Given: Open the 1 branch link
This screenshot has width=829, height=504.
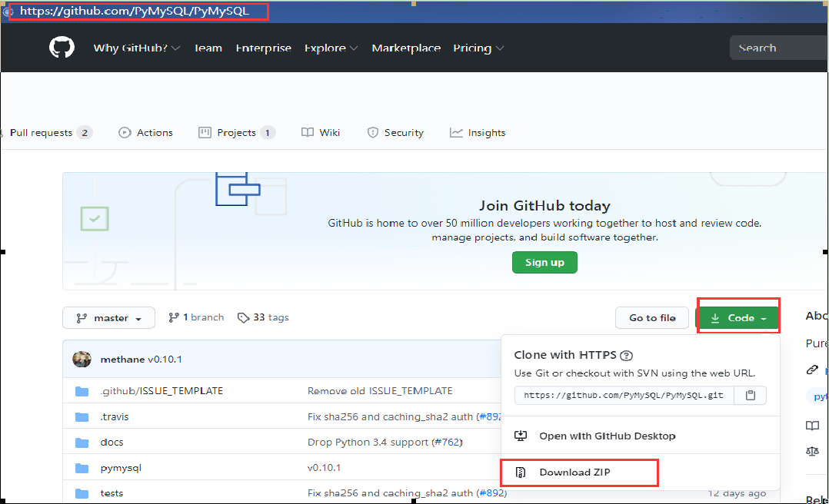Looking at the screenshot, I should click(196, 317).
